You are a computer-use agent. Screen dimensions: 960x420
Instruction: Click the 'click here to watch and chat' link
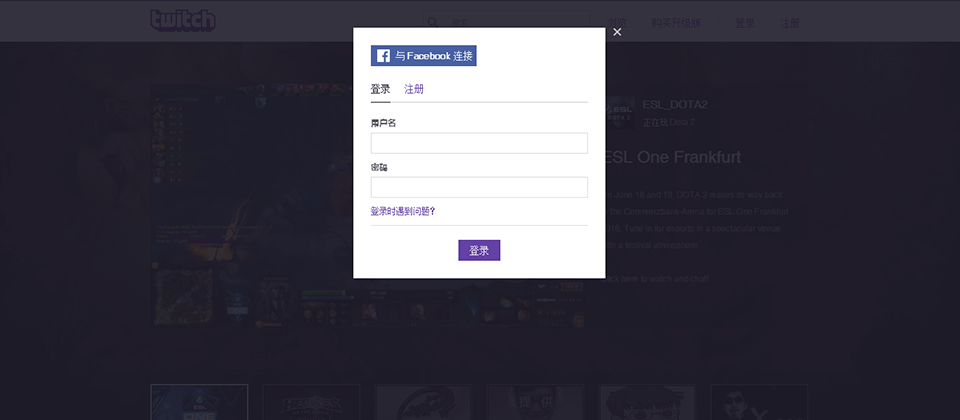(x=657, y=279)
